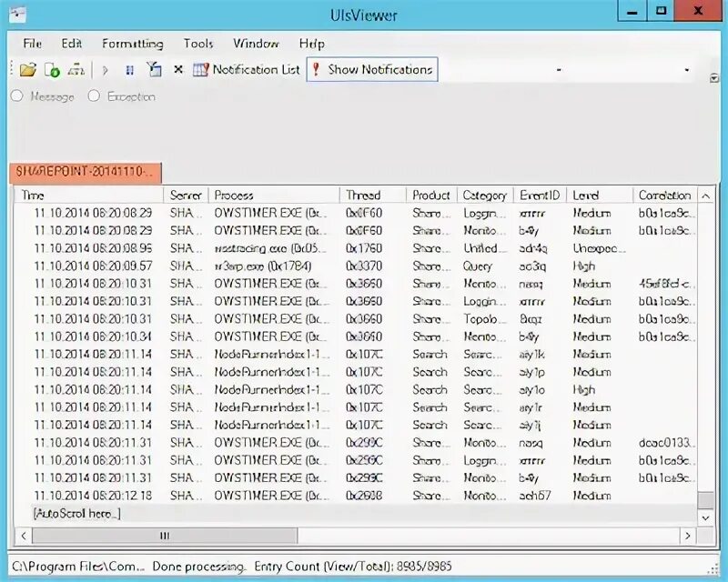The height and width of the screenshot is (582, 728).
Task: Open the Notification List
Action: (x=247, y=70)
